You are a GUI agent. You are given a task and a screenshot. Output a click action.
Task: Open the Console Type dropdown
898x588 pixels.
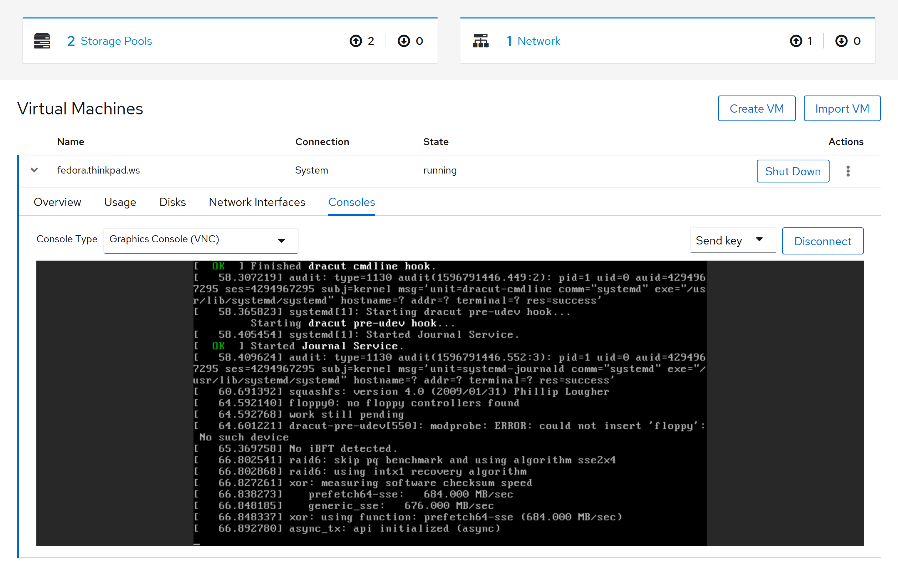pos(200,240)
